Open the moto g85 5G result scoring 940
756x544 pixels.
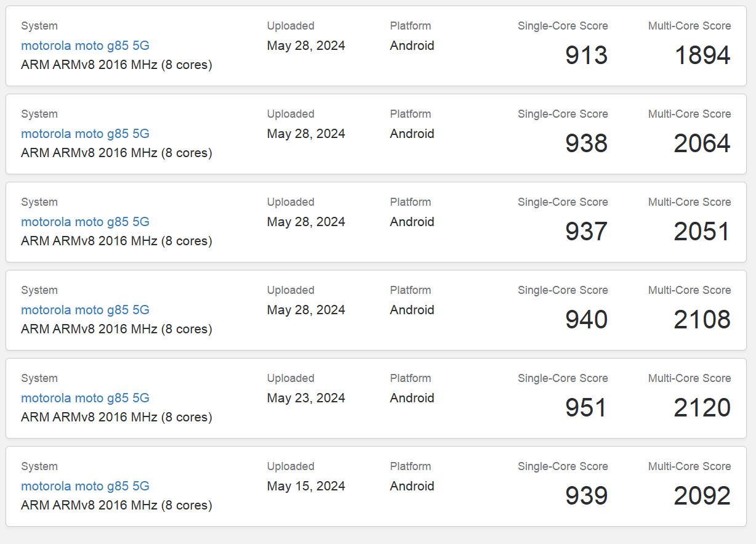[x=85, y=310]
